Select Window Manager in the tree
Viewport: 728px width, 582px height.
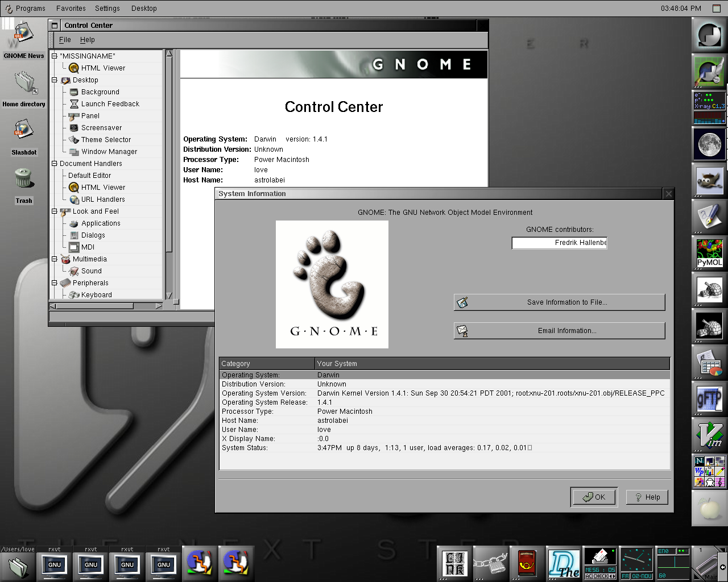coord(109,152)
